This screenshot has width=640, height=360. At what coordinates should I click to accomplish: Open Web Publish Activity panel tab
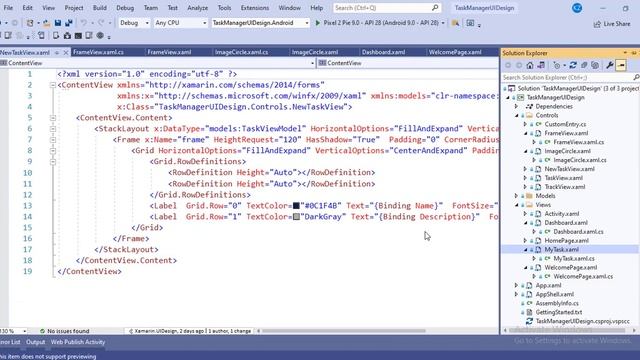pos(78,342)
